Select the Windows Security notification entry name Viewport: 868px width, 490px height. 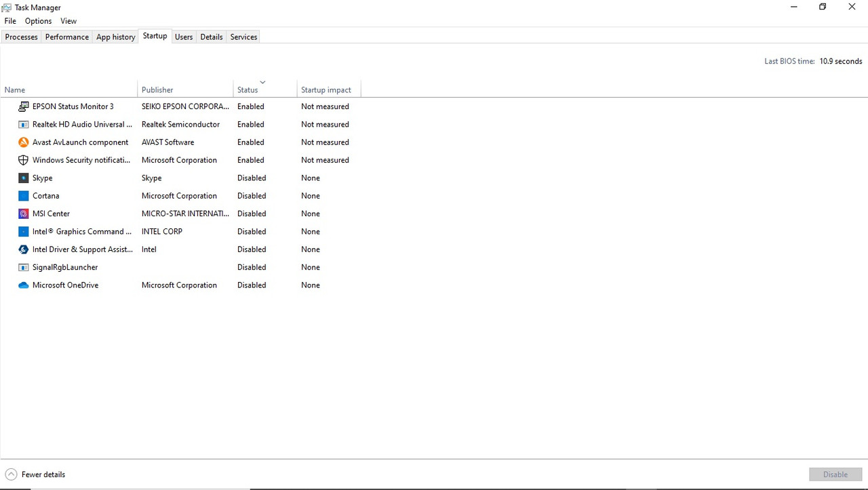81,160
